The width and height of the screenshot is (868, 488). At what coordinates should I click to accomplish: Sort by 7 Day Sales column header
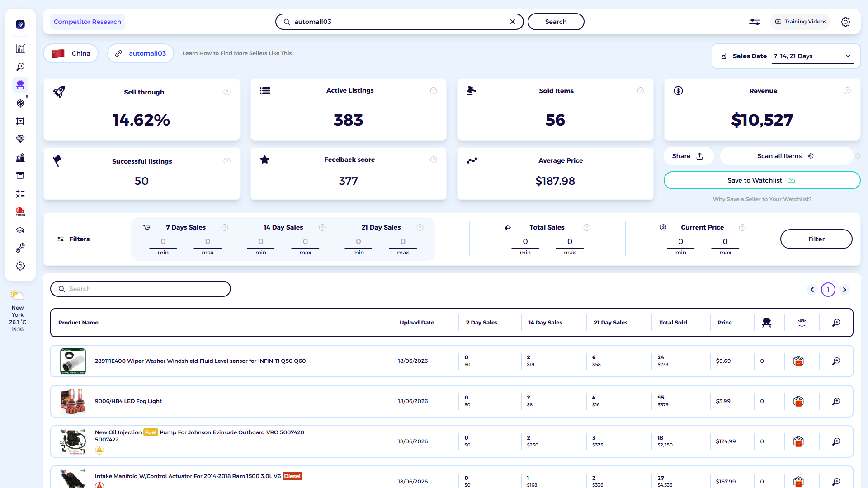click(x=481, y=323)
